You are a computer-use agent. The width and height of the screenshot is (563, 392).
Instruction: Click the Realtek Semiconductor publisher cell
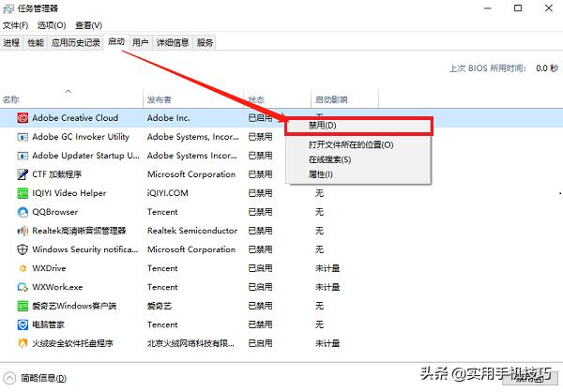192,231
